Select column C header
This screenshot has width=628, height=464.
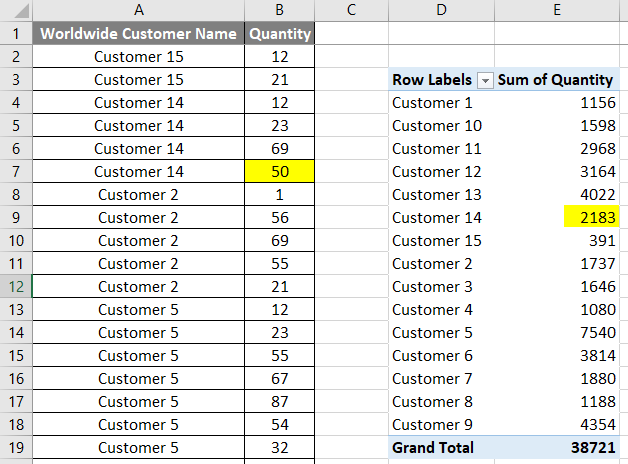[x=351, y=10]
